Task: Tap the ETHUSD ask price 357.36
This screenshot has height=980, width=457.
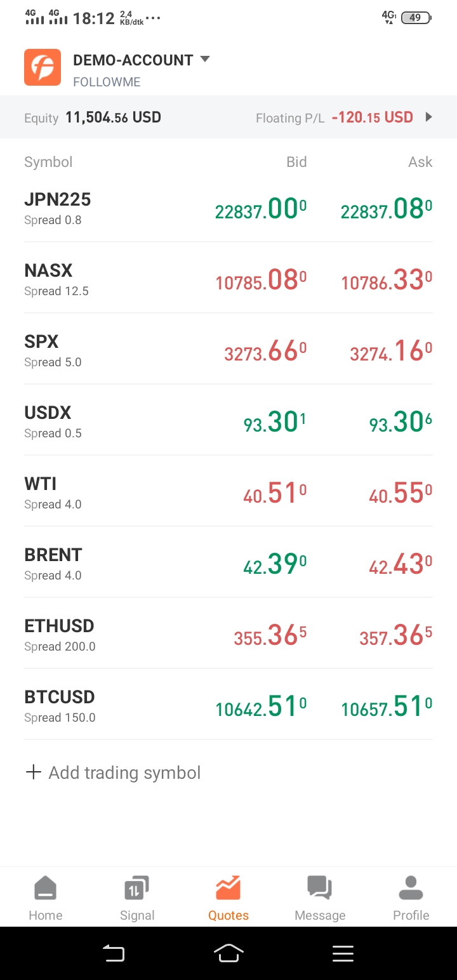Action: click(396, 635)
